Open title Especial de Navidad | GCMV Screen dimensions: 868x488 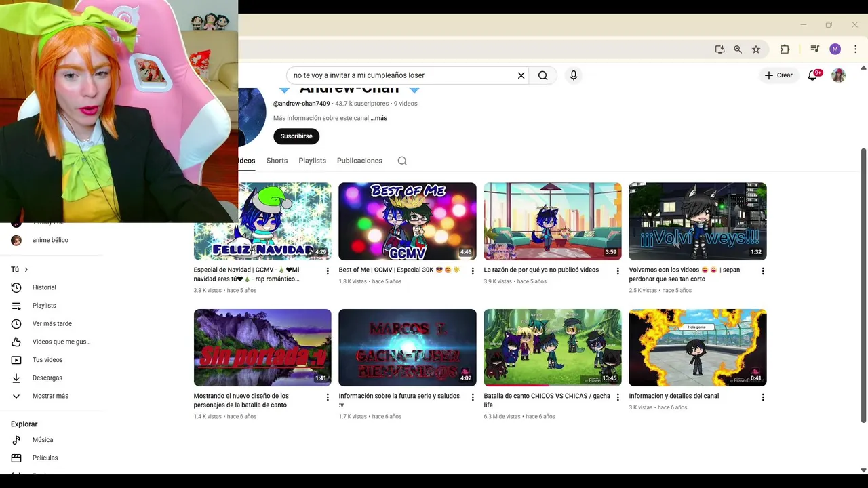pyautogui.click(x=247, y=274)
